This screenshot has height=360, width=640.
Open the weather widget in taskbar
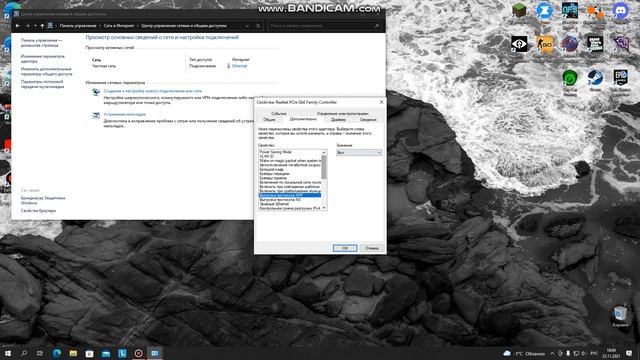click(524, 353)
